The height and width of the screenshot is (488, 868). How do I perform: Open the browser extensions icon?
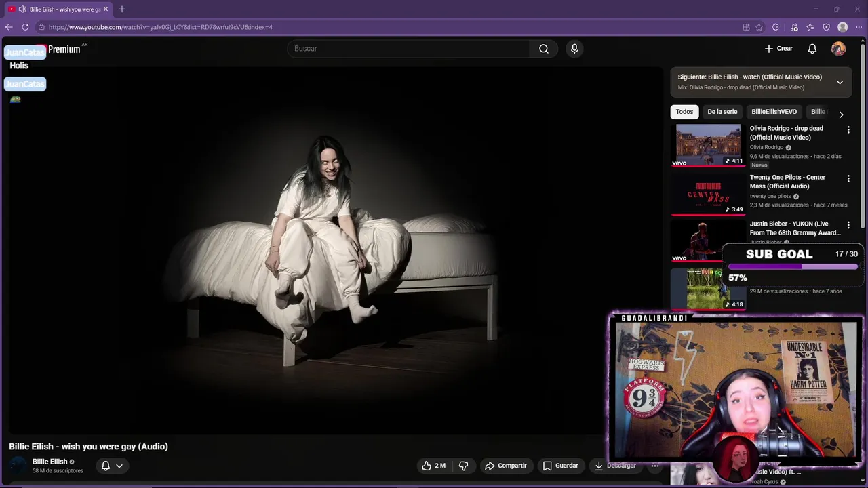tap(776, 27)
